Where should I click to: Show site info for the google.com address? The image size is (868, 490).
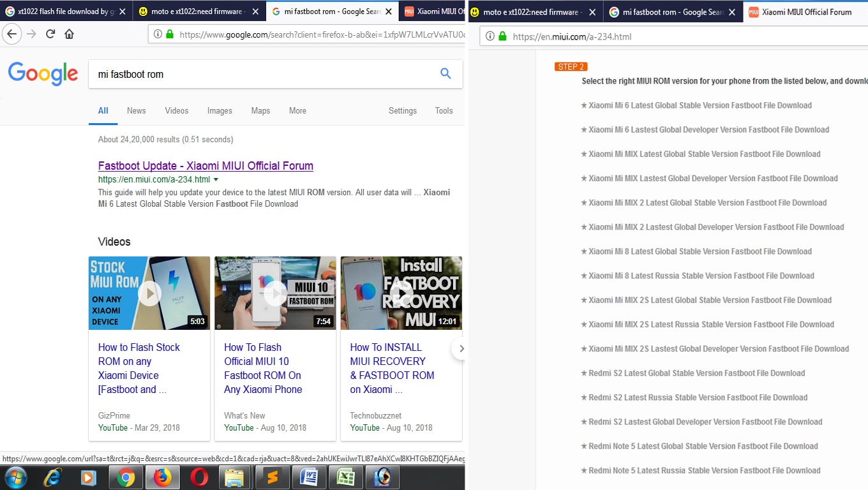click(x=156, y=34)
